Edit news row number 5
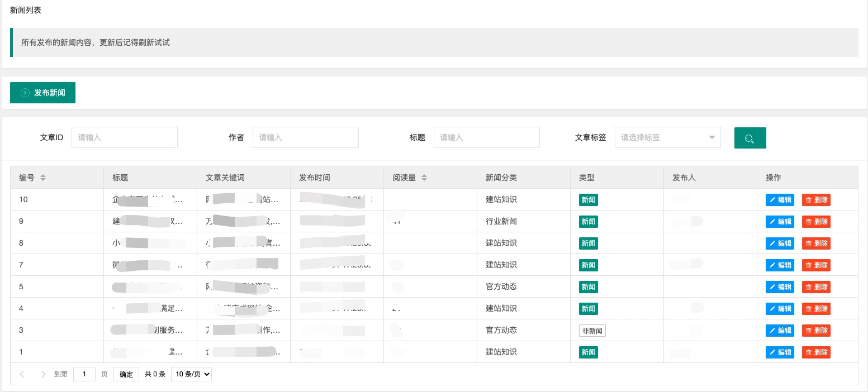The height and width of the screenshot is (392, 868). pos(779,287)
